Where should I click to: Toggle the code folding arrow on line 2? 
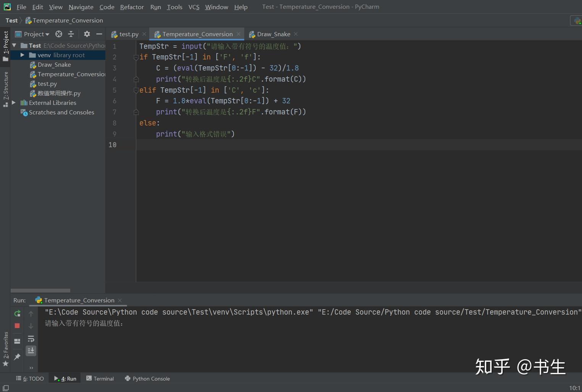click(x=136, y=57)
